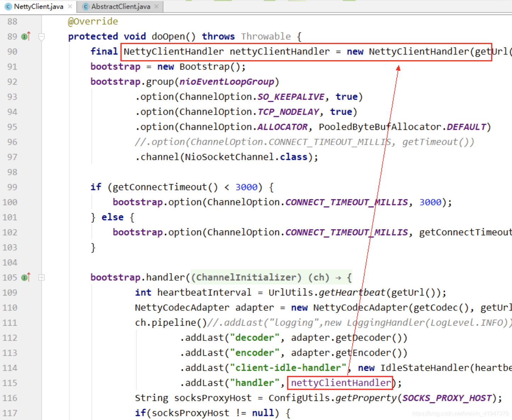Click the commented CONNECT_TIMEOUT_MILLIS line
Image resolution: width=512 pixels, height=420 pixels.
point(304,142)
